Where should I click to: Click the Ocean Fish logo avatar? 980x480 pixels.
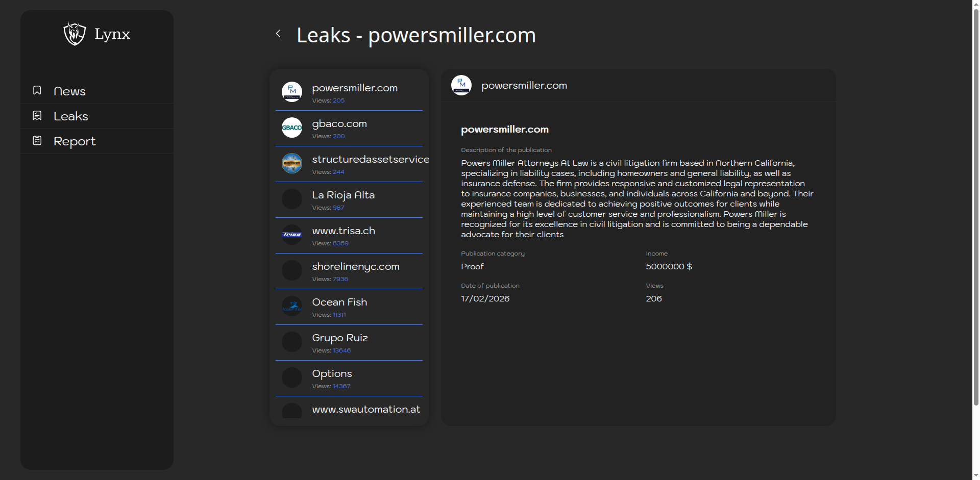coord(292,306)
